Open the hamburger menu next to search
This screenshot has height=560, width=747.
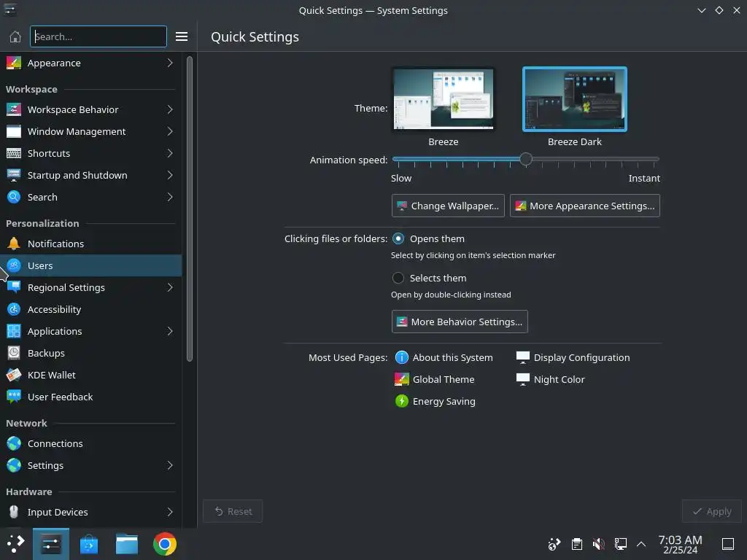182,36
